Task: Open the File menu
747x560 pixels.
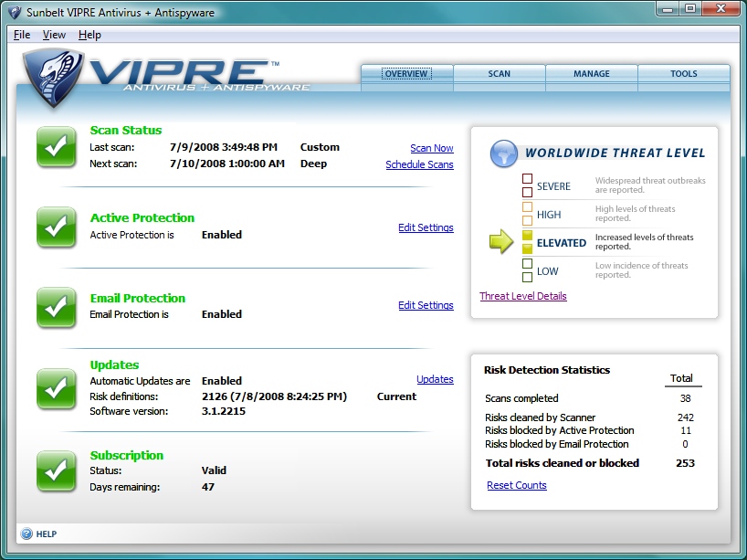Action: click(22, 35)
